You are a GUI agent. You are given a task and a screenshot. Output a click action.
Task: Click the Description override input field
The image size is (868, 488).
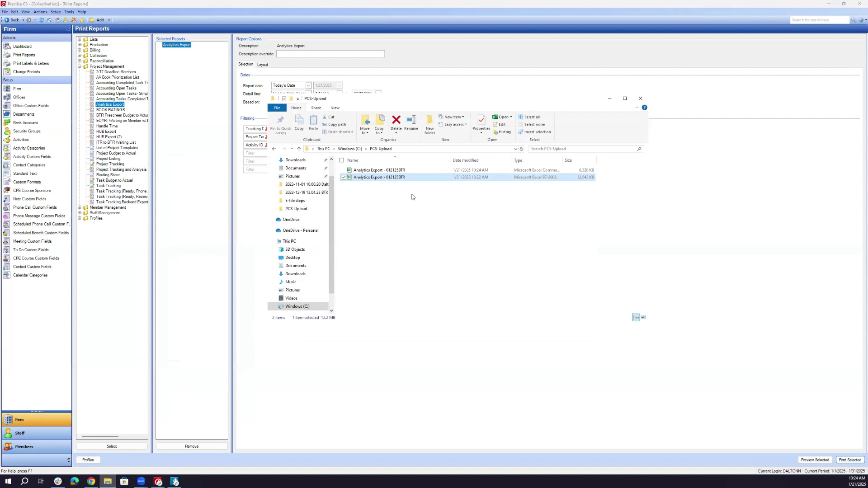point(330,54)
